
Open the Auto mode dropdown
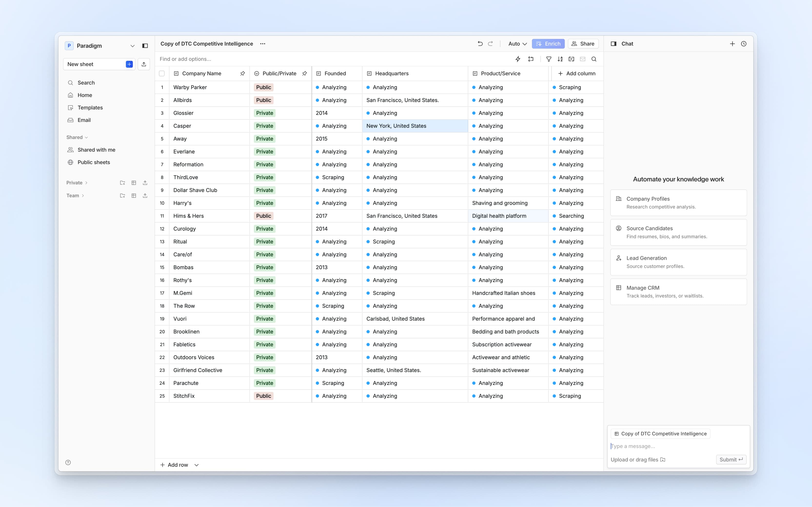pos(517,44)
